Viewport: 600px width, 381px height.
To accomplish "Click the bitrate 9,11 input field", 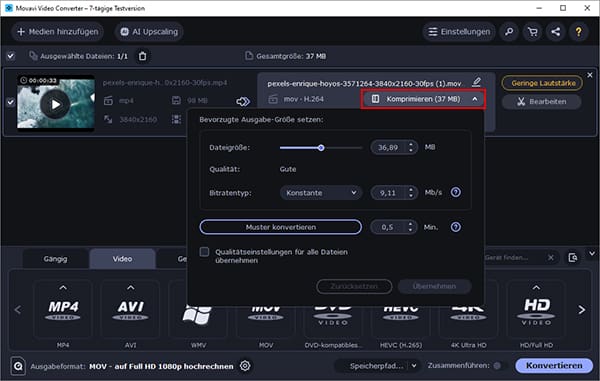I will click(x=388, y=193).
